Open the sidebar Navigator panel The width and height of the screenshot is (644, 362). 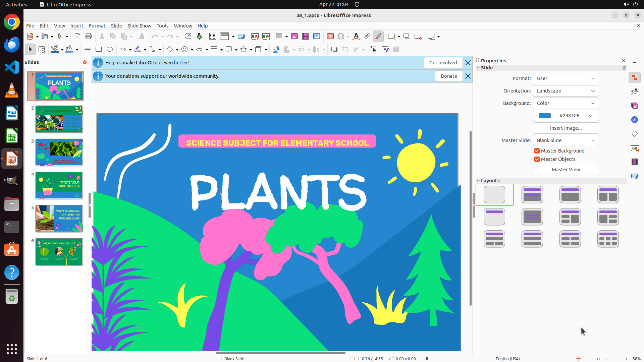pyautogui.click(x=635, y=120)
